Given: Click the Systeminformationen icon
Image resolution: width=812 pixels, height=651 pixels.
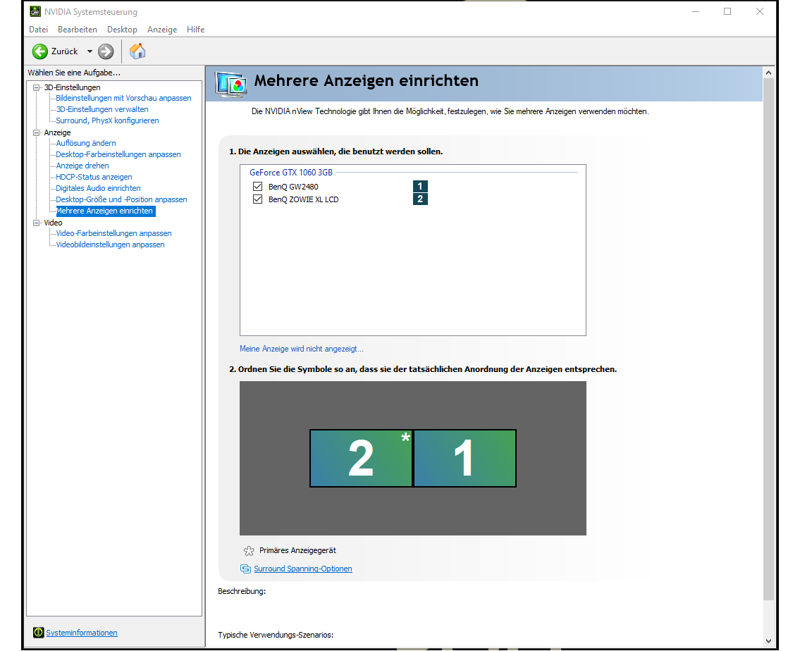Looking at the screenshot, I should coord(38,633).
